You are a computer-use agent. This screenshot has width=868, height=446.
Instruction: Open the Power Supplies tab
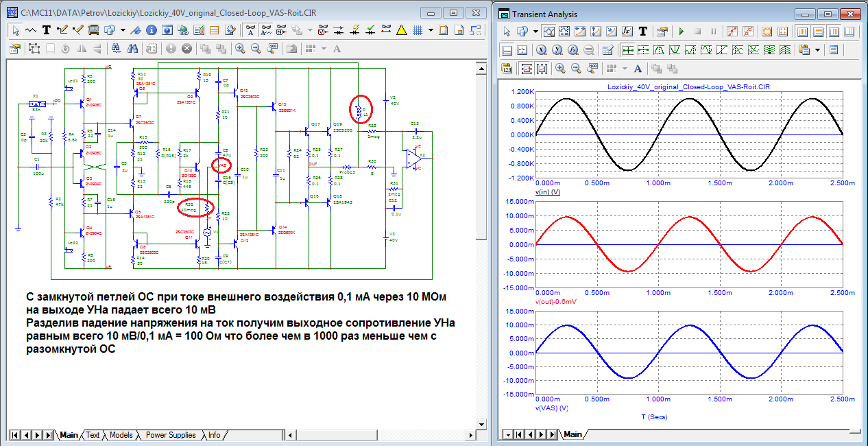(x=170, y=435)
